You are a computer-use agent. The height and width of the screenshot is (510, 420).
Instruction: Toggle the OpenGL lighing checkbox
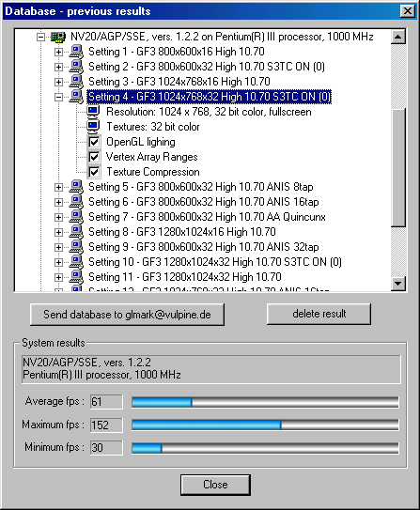(94, 142)
